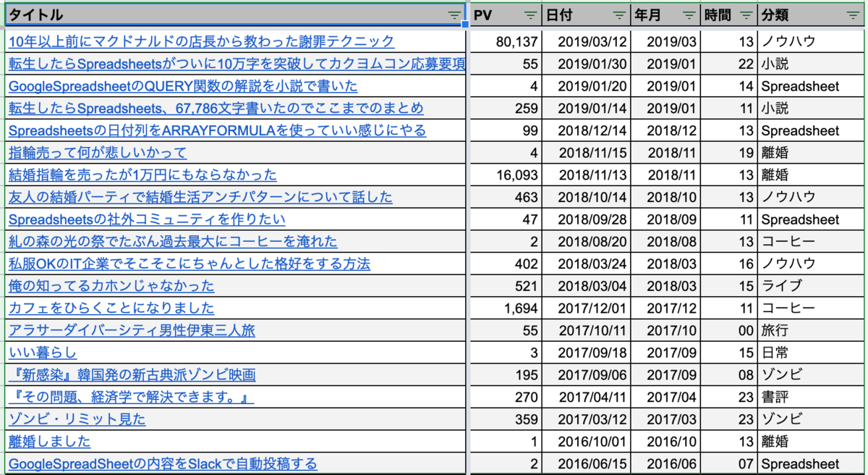Select the 分類 cell ライブ
This screenshot has height=475, width=868.
point(810,286)
